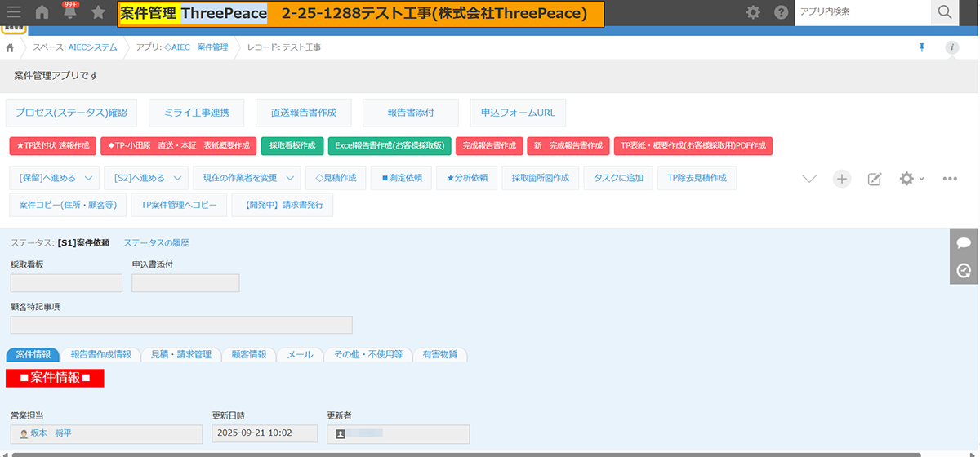Open the notifications bell
Screen dimensions: 980x457
coord(70,12)
